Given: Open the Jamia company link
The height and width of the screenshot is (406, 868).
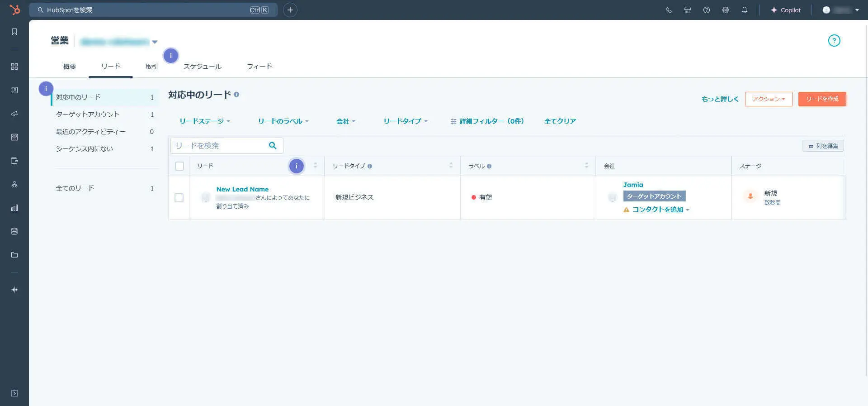Looking at the screenshot, I should point(633,185).
